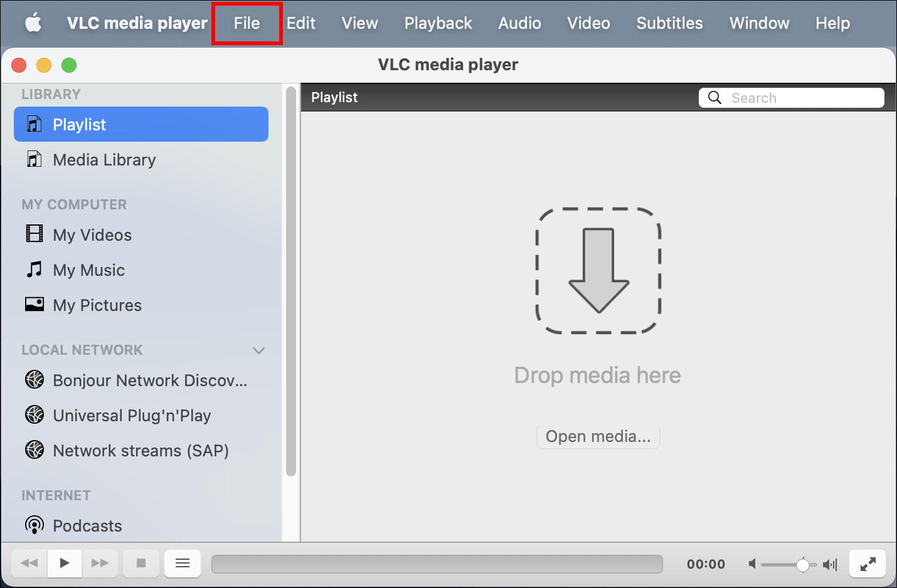The image size is (897, 588).
Task: Toggle fullscreen with the expand arrows
Action: pos(868,564)
